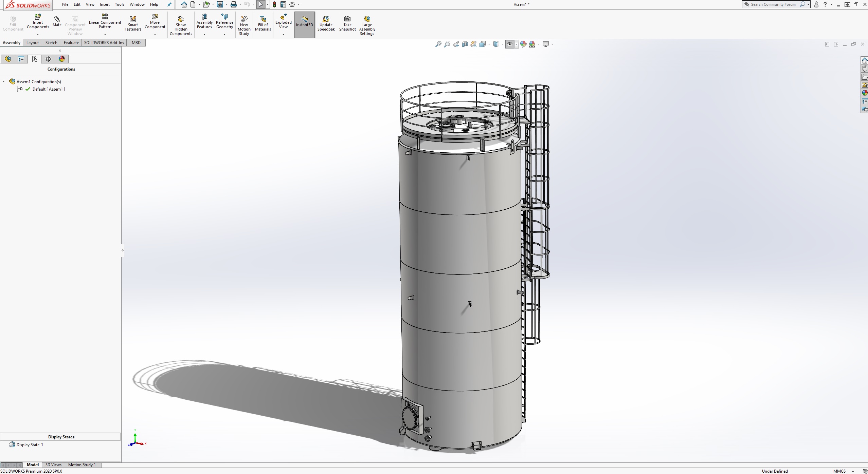Viewport: 868px width, 474px height.
Task: Click Zoom to Fit in view toolbar
Action: click(x=438, y=44)
